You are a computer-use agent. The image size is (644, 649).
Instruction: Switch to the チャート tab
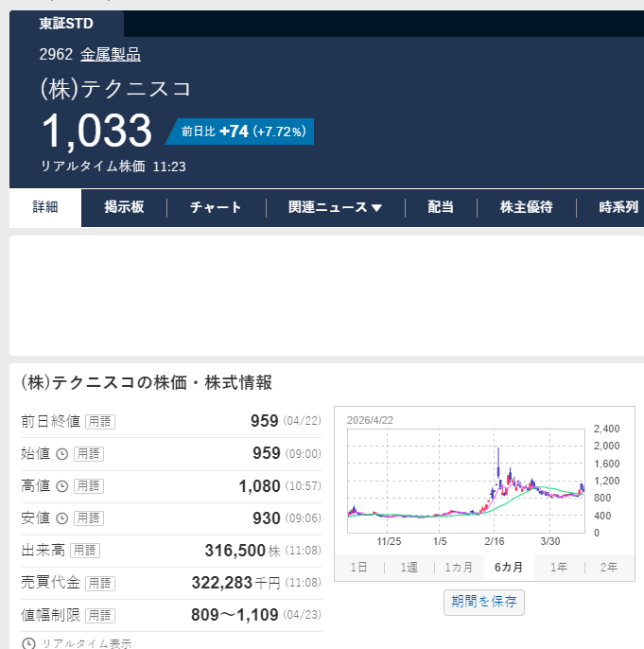[216, 207]
